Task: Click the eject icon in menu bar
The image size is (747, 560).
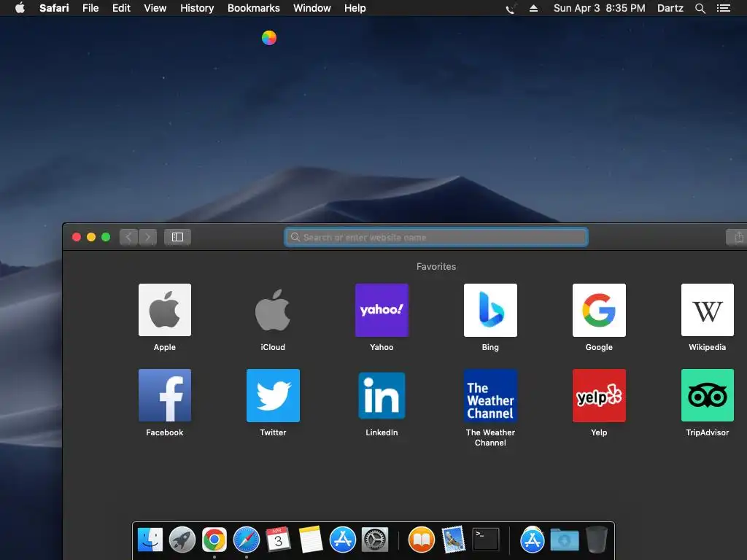Action: tap(533, 8)
